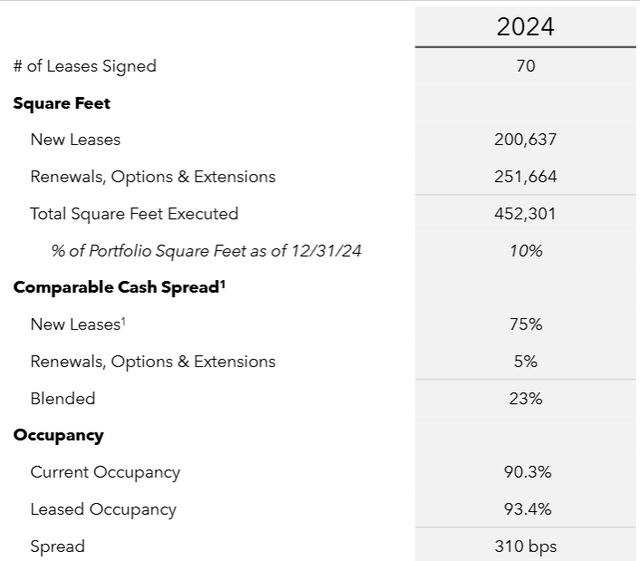Viewport: 640px width, 561px height.
Task: Select the Leased Occupancy value 93.4%
Action: pos(525,509)
